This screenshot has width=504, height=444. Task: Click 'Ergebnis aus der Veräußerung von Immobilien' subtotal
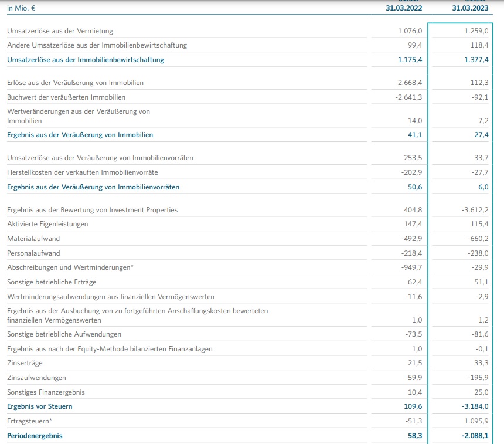[80, 135]
